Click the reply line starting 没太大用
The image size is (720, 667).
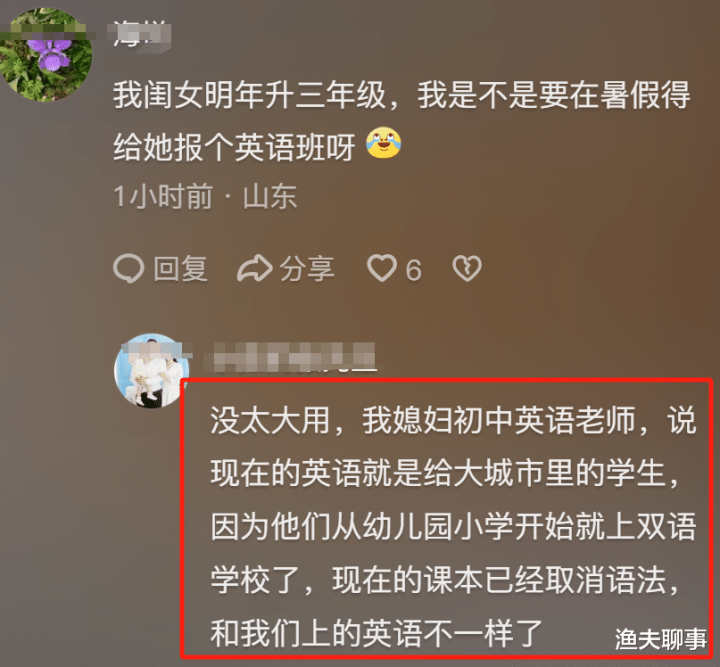(x=454, y=420)
